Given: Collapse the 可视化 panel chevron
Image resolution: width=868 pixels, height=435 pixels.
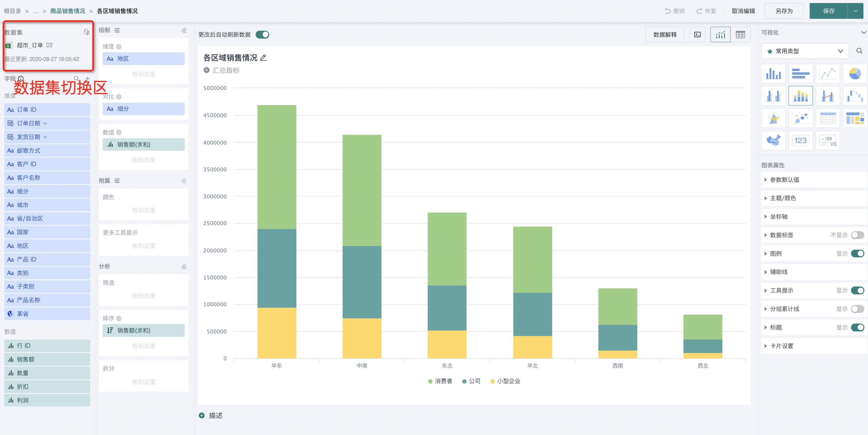Looking at the screenshot, I should [863, 32].
